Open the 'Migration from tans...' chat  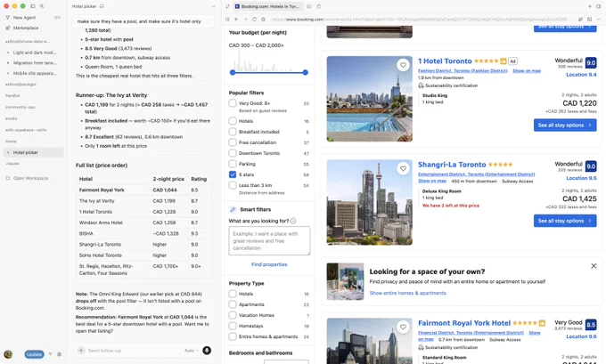(35, 63)
